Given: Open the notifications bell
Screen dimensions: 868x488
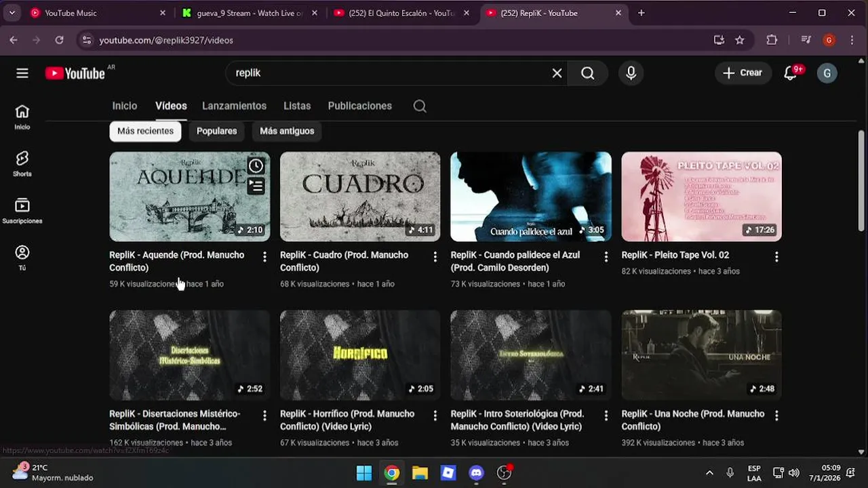Looking at the screenshot, I should pyautogui.click(x=791, y=73).
